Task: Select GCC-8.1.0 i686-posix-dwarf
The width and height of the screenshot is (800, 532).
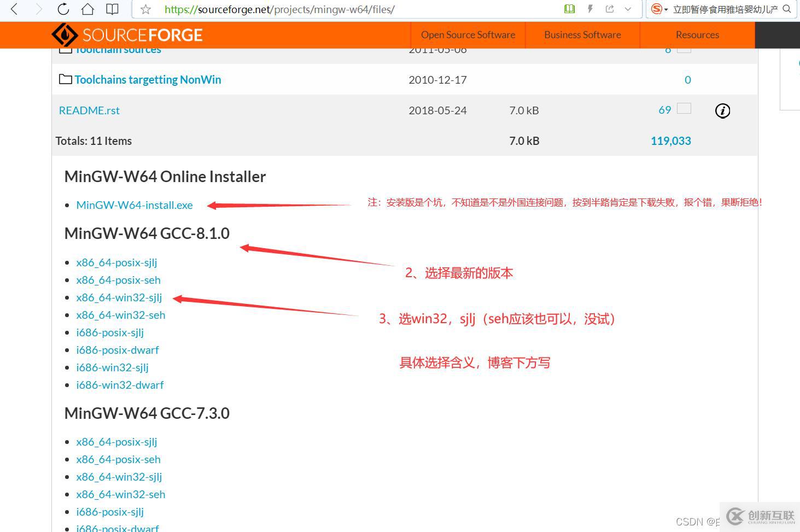Action: coord(118,350)
